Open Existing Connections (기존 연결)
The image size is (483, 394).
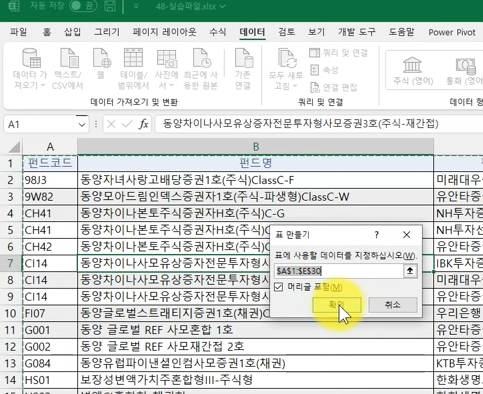pos(243,68)
